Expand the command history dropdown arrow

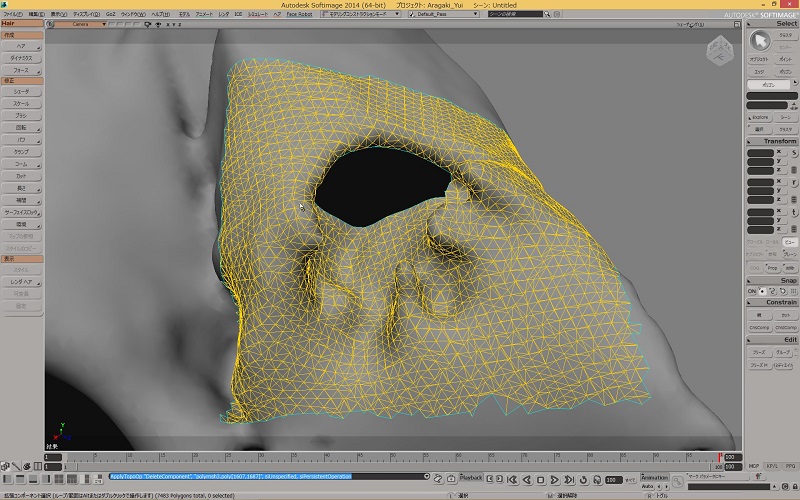[427, 477]
